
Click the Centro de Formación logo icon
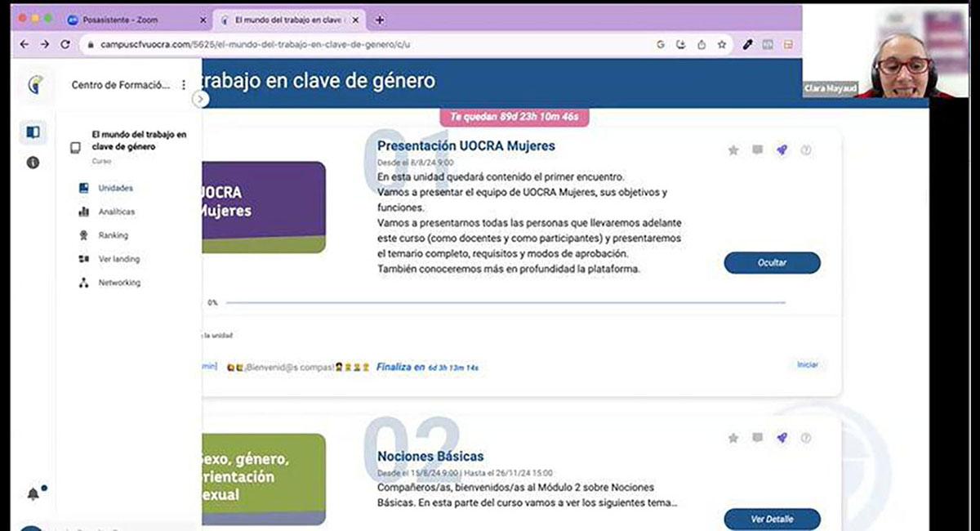tap(33, 84)
